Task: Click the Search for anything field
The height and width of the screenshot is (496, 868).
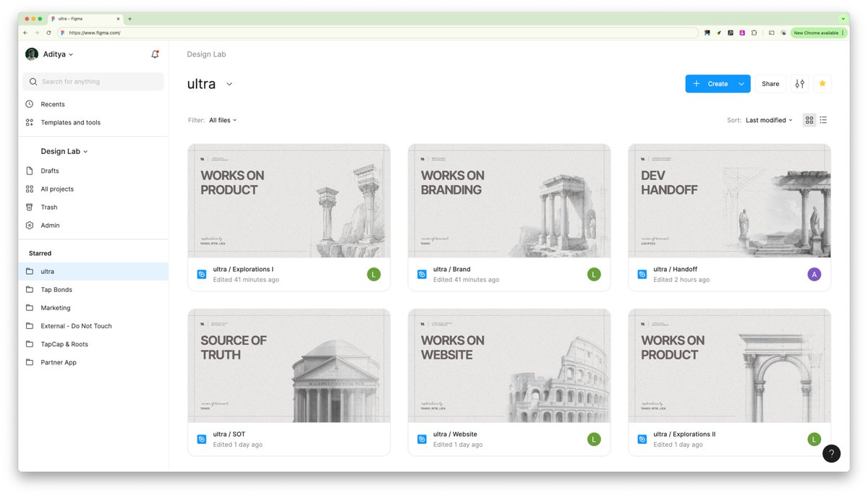Action: click(93, 82)
